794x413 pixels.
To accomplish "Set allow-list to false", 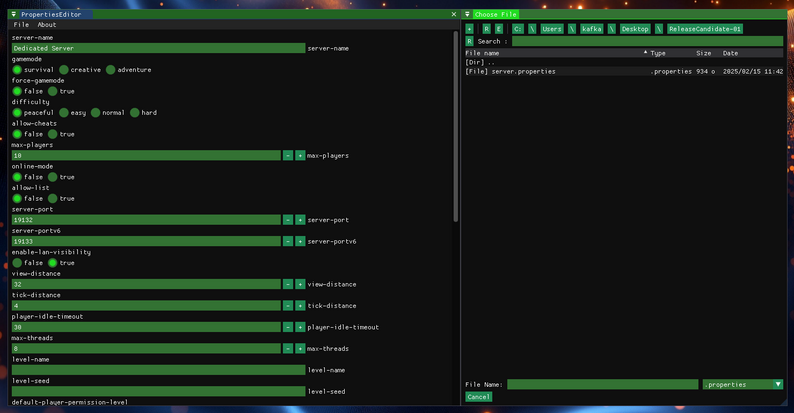I will pyautogui.click(x=17, y=198).
